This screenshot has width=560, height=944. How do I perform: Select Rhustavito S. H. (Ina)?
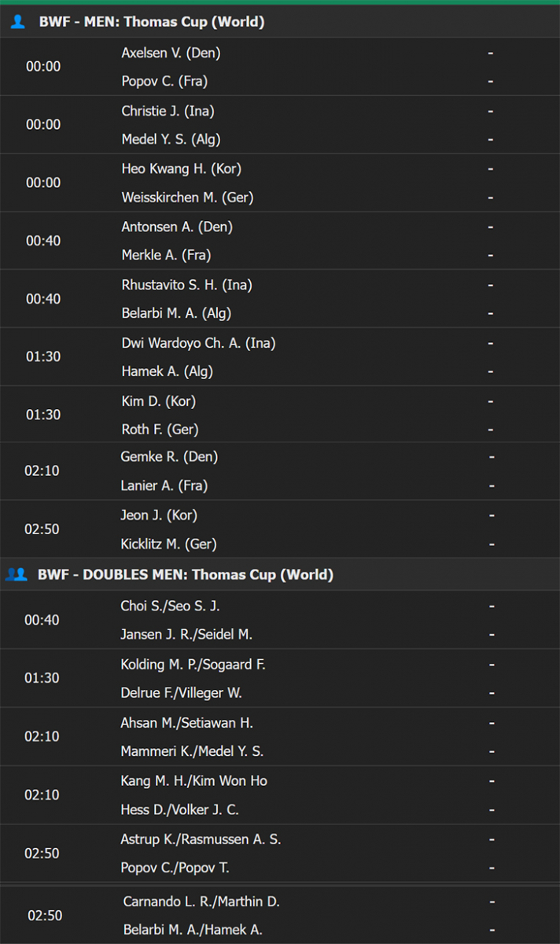tap(186, 285)
